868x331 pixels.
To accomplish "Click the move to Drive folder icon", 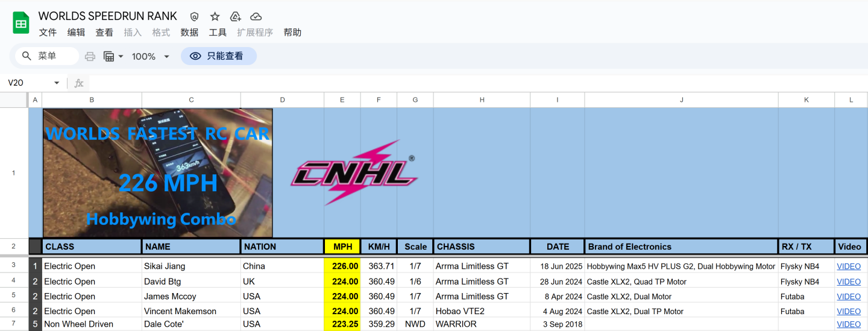I will 236,16.
